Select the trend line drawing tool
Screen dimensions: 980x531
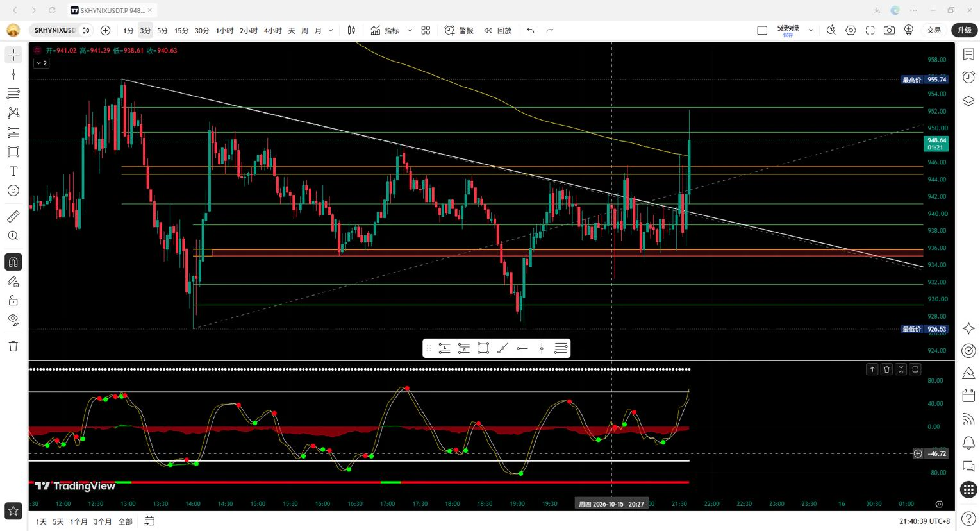[x=13, y=74]
